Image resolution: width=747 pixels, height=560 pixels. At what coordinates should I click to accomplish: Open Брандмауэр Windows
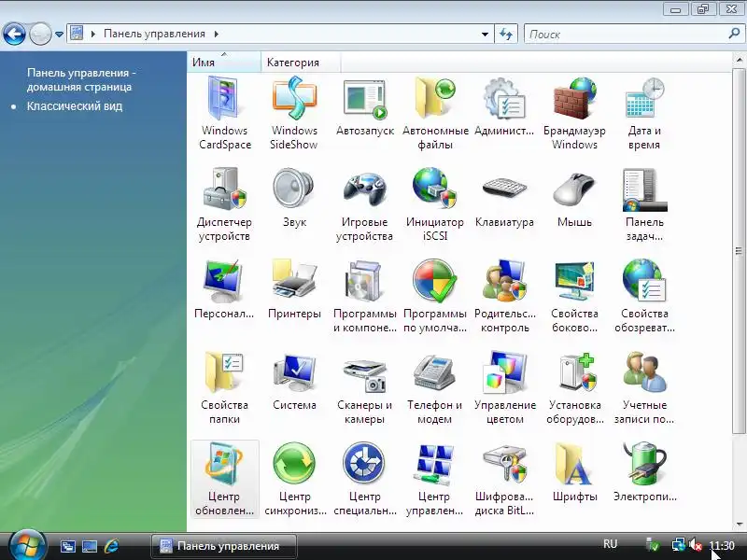574,114
